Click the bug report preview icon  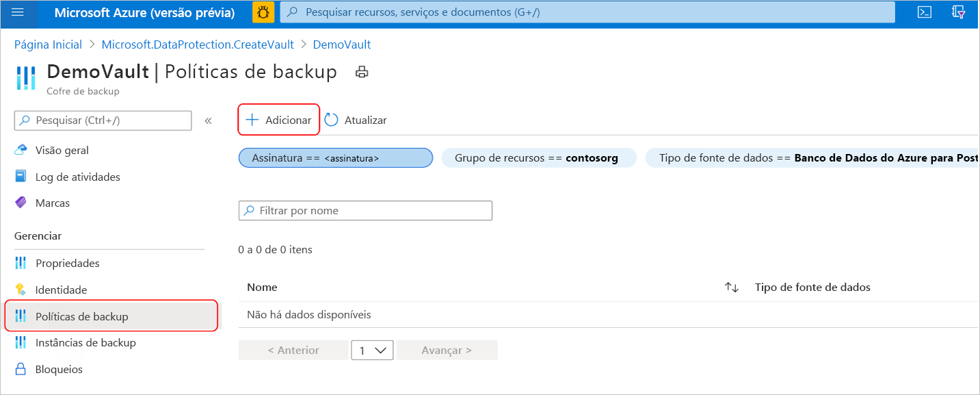(263, 12)
